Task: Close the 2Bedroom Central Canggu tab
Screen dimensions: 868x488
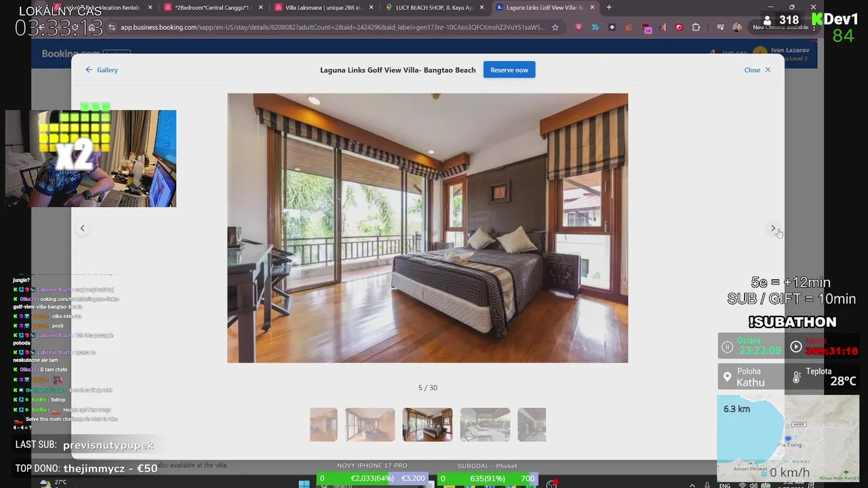Action: pyautogui.click(x=260, y=7)
